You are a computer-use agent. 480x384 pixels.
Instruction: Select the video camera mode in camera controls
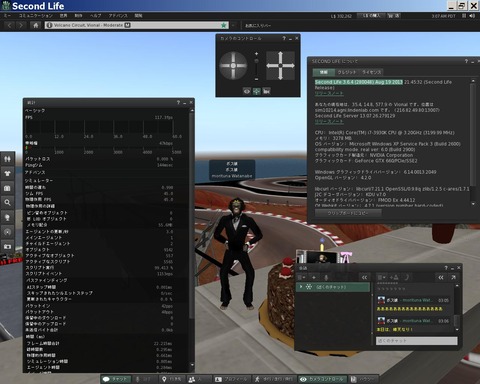click(266, 91)
